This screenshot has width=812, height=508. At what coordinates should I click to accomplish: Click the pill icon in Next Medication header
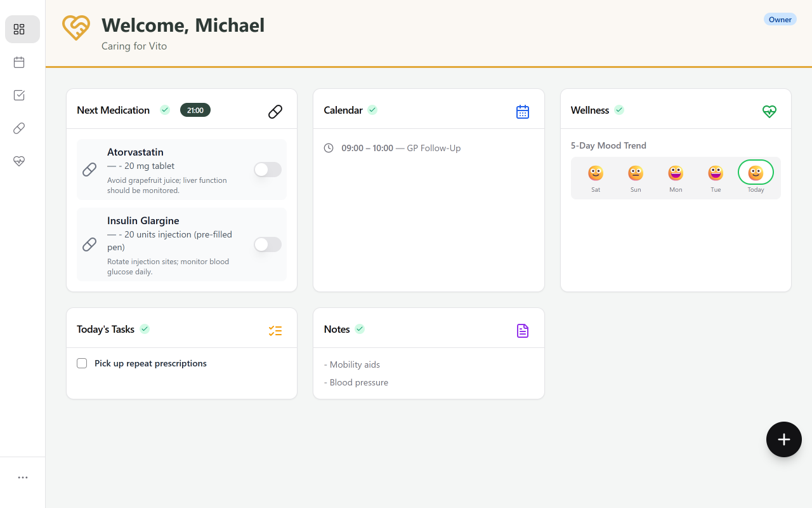(x=275, y=112)
